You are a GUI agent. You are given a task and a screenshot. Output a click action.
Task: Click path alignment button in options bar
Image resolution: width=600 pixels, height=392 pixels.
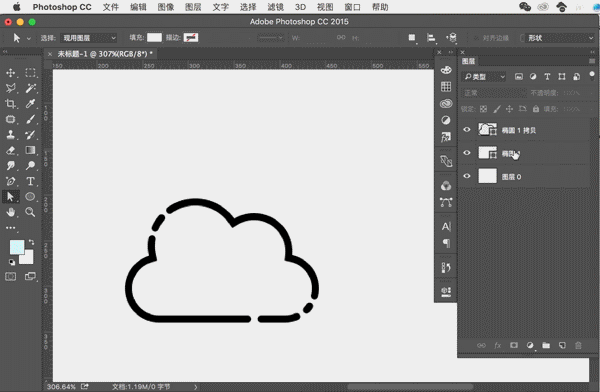point(431,38)
